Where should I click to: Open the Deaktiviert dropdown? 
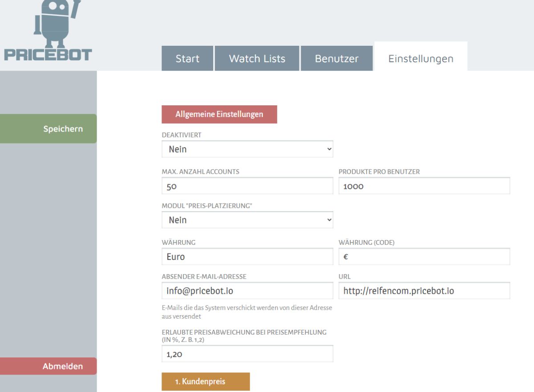point(247,149)
